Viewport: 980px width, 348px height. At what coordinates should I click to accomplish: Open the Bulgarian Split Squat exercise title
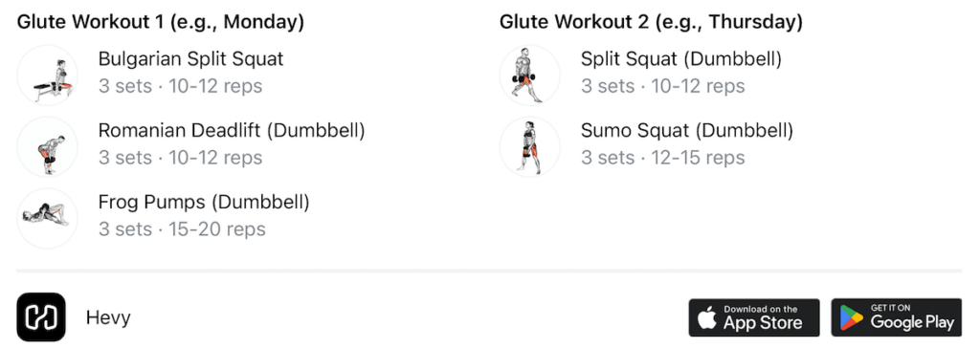click(190, 58)
